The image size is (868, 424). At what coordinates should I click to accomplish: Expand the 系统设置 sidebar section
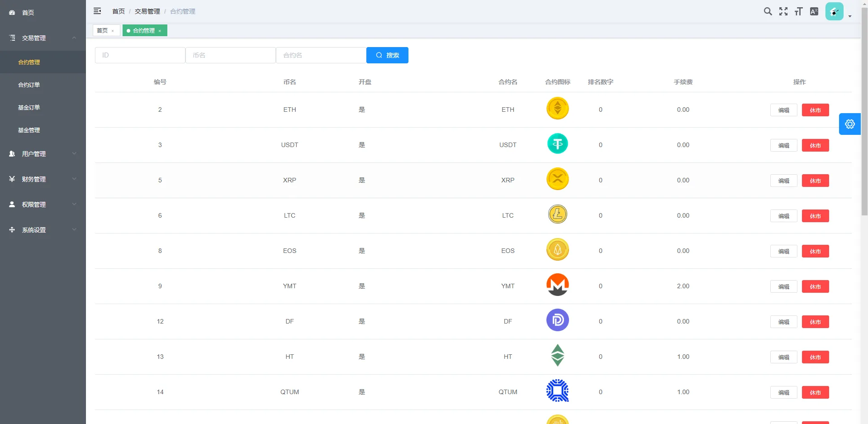point(34,230)
